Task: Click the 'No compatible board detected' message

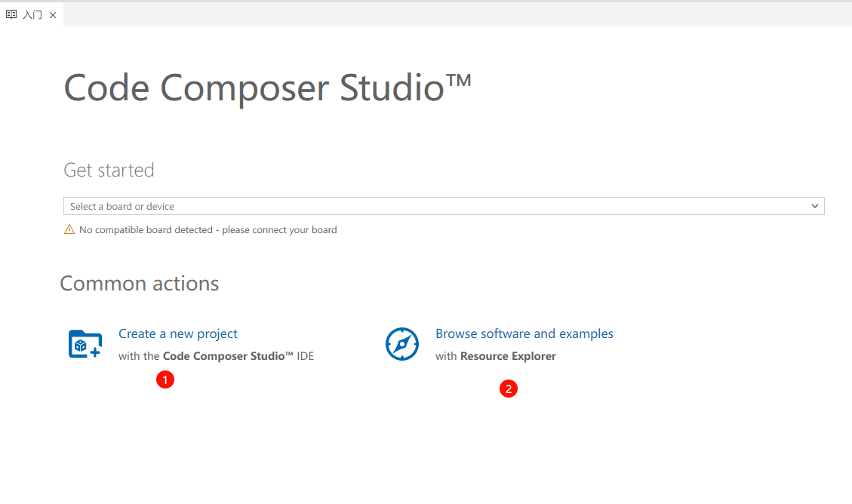Action: tap(208, 229)
